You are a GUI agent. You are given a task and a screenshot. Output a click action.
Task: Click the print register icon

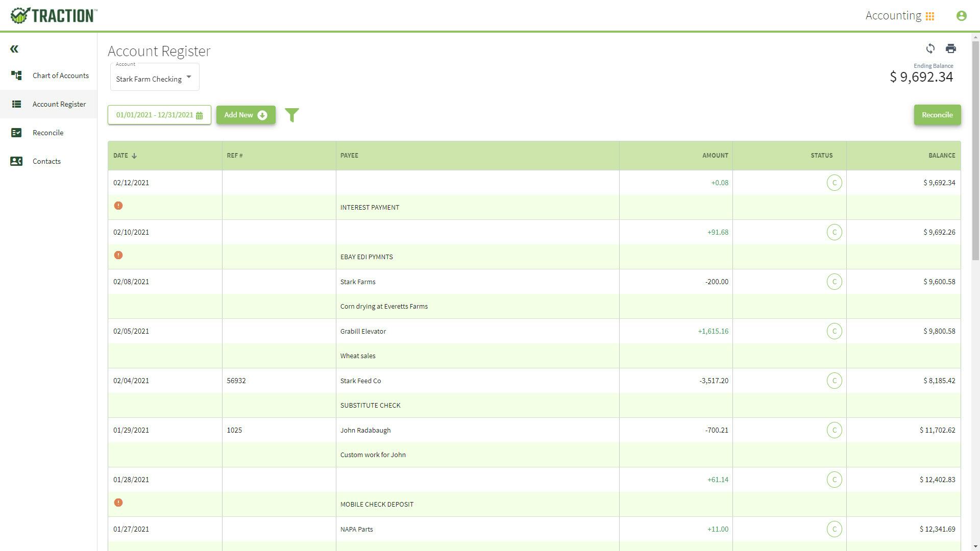click(950, 48)
